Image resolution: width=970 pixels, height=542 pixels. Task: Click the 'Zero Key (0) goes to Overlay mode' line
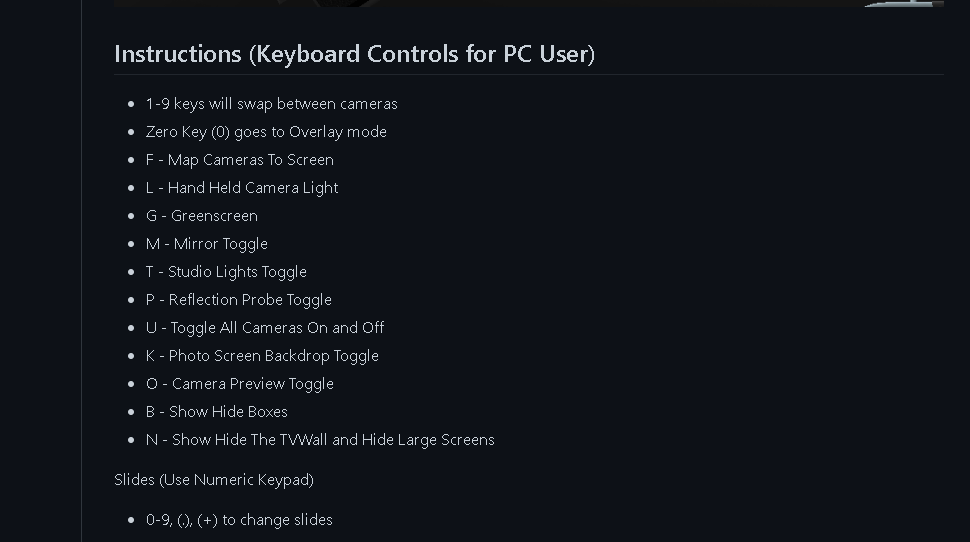(266, 132)
